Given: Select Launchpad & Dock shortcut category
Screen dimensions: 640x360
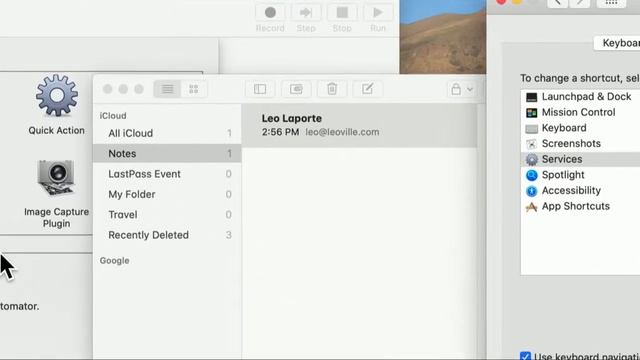Looking at the screenshot, I should tap(580, 97).
